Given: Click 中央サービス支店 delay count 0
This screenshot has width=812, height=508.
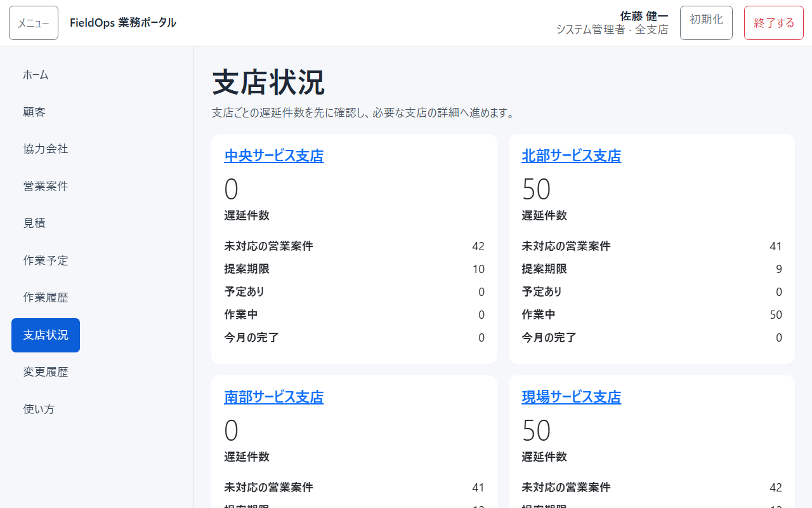Looking at the screenshot, I should coord(232,189).
